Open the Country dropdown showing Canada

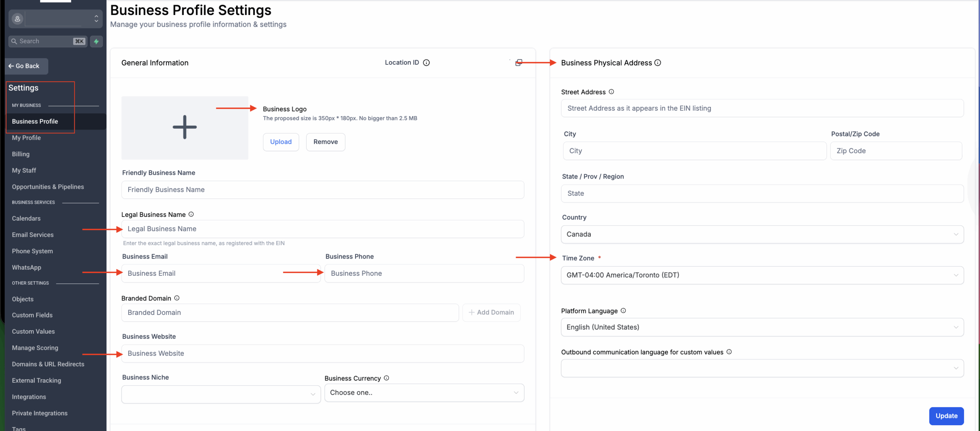(x=762, y=234)
